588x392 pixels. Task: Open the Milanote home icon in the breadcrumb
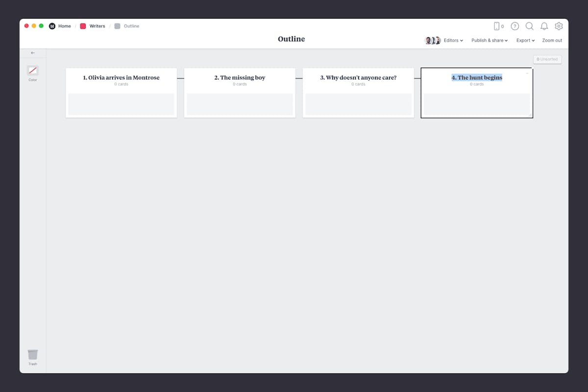point(52,26)
